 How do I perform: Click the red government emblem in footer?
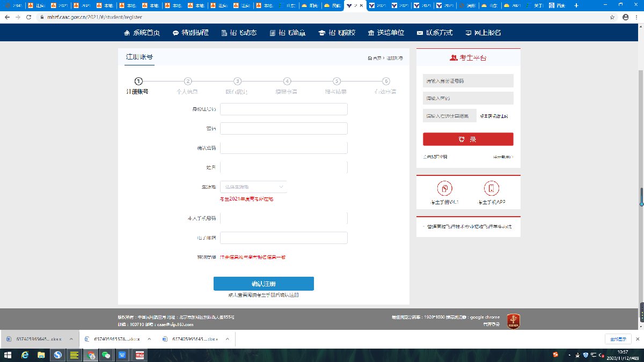(513, 321)
